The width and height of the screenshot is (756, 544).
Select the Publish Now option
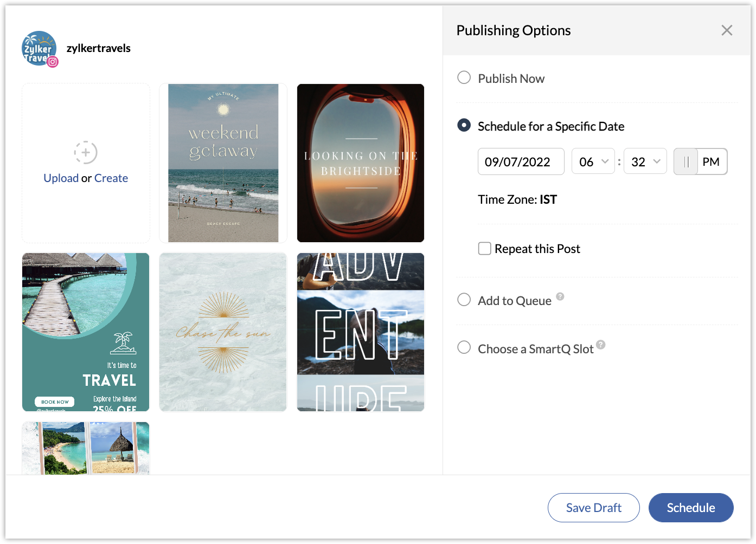coord(464,77)
